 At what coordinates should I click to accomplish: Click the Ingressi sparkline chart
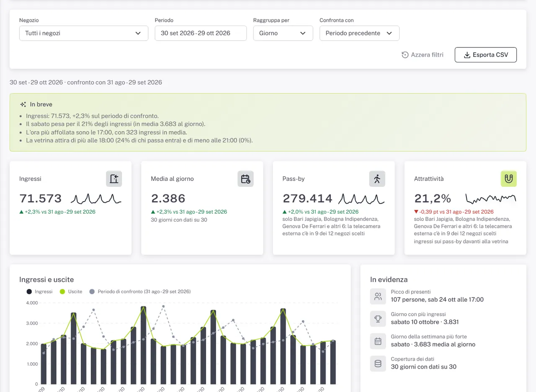pyautogui.click(x=96, y=198)
